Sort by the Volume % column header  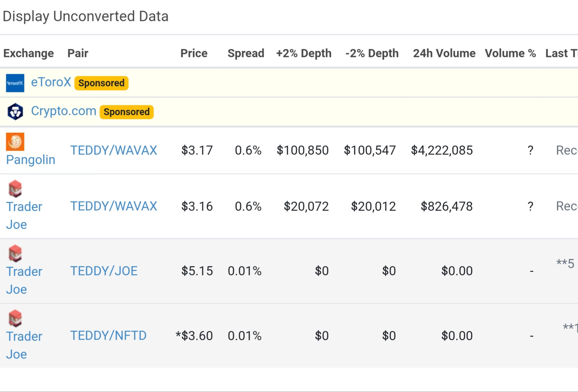(510, 53)
